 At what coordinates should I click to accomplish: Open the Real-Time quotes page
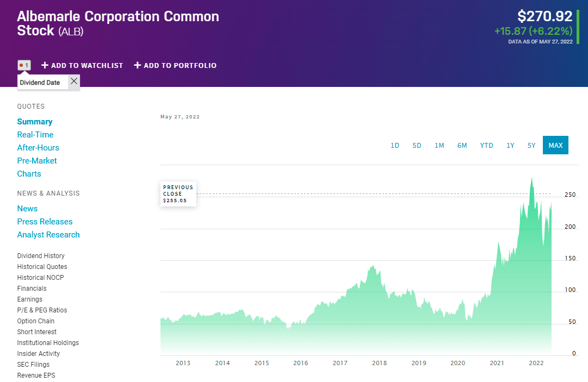[x=35, y=135]
